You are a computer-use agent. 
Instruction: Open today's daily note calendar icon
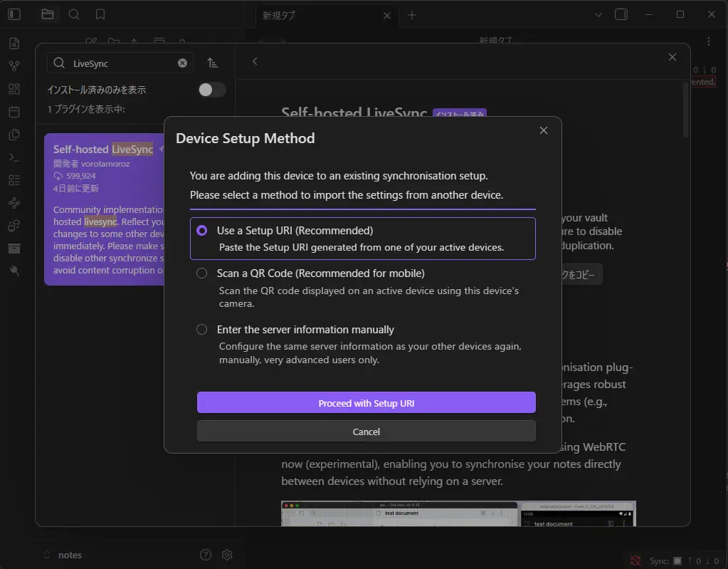pyautogui.click(x=14, y=112)
